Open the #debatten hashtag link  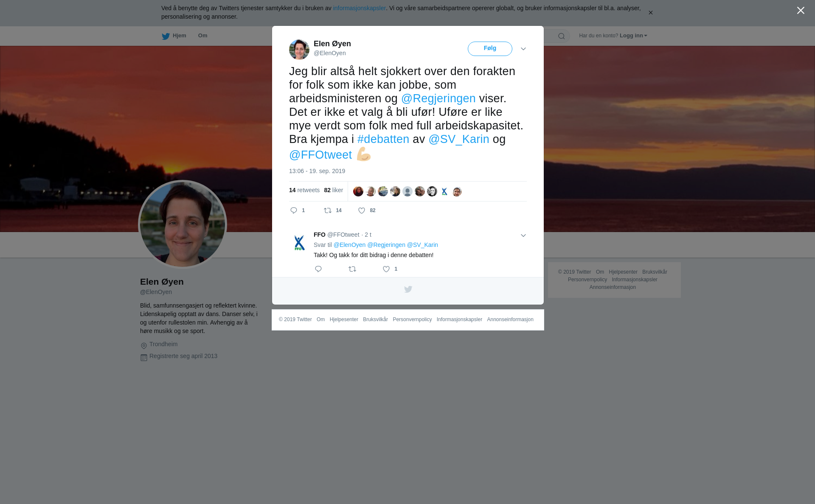coord(383,139)
